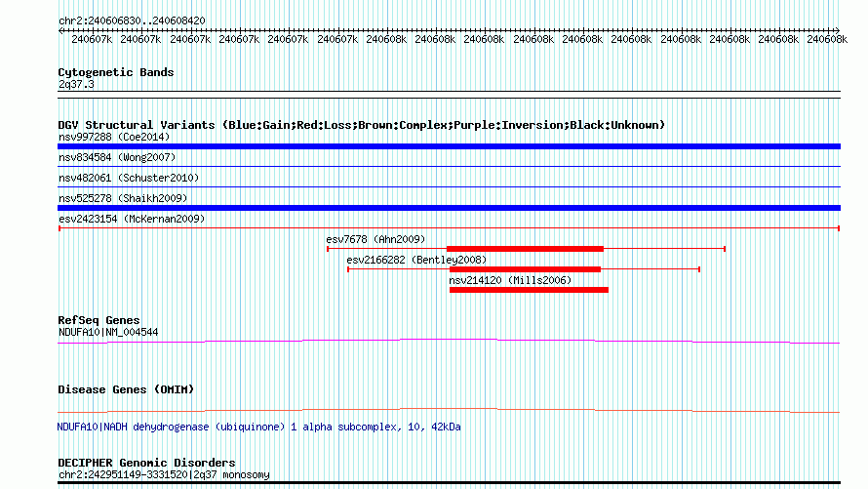
Task: Click the left arrow of the coordinate ruler
Action: [x=60, y=31]
